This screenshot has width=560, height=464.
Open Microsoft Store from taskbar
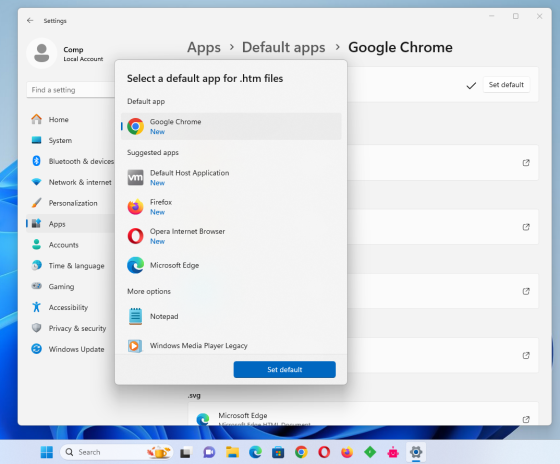(x=278, y=452)
